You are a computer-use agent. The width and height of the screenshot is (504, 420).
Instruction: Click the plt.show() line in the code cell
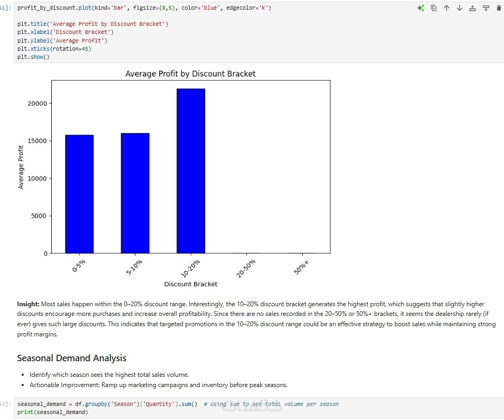coord(33,57)
